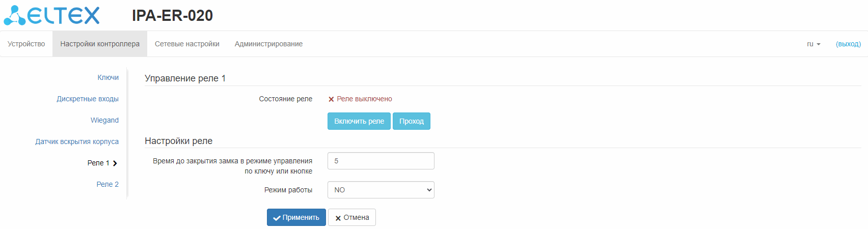Click the Eltex logo icon
This screenshot has height=229, width=868.
point(14,16)
